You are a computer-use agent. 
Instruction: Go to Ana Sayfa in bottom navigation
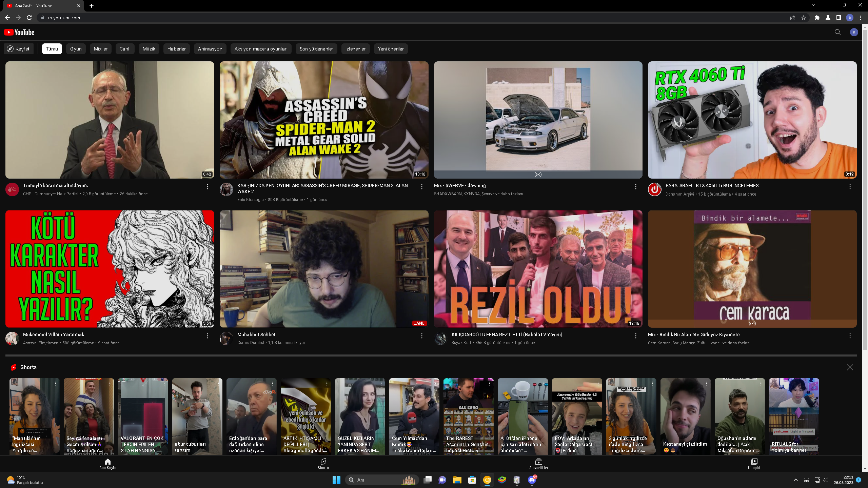point(108,464)
